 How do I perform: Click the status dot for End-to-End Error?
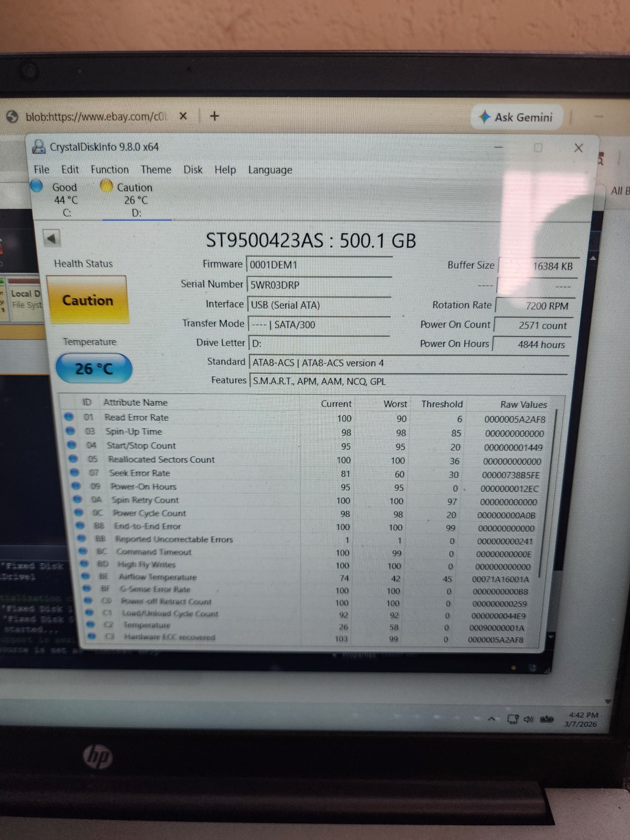point(80,526)
